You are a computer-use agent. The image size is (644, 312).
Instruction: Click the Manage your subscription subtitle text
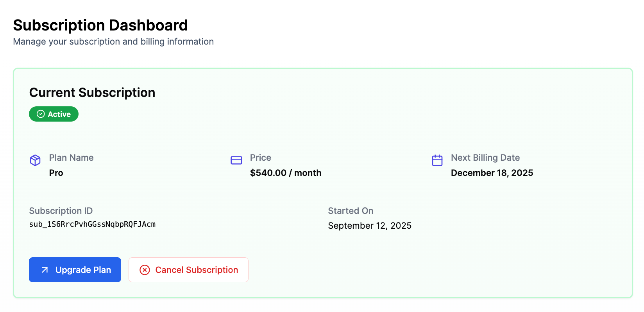click(x=113, y=41)
